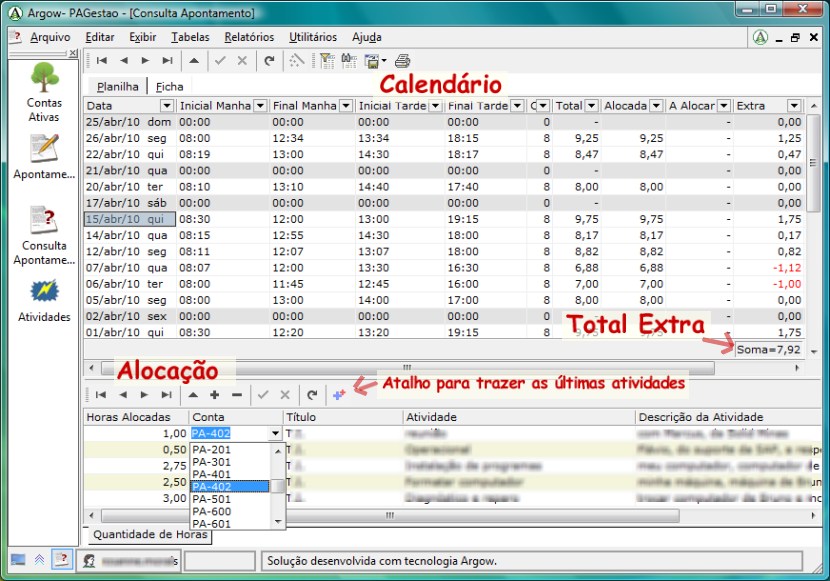Go to next record in calendar toolbar
Viewport: 830px width, 581px height.
tap(146, 61)
